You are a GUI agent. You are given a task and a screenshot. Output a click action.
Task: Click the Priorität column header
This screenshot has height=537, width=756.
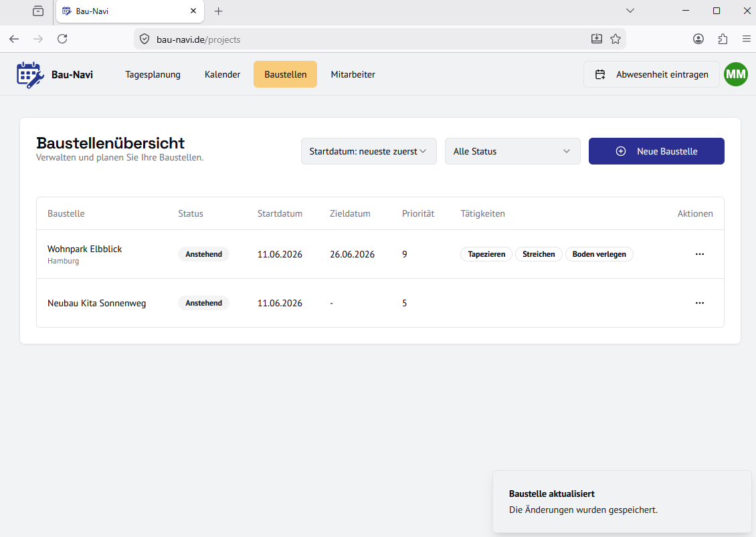point(418,213)
